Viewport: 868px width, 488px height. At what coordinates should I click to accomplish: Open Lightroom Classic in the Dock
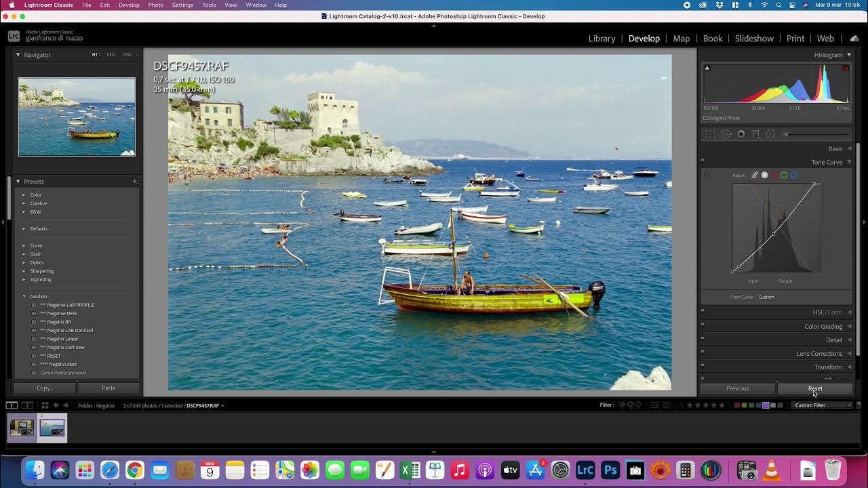point(585,470)
